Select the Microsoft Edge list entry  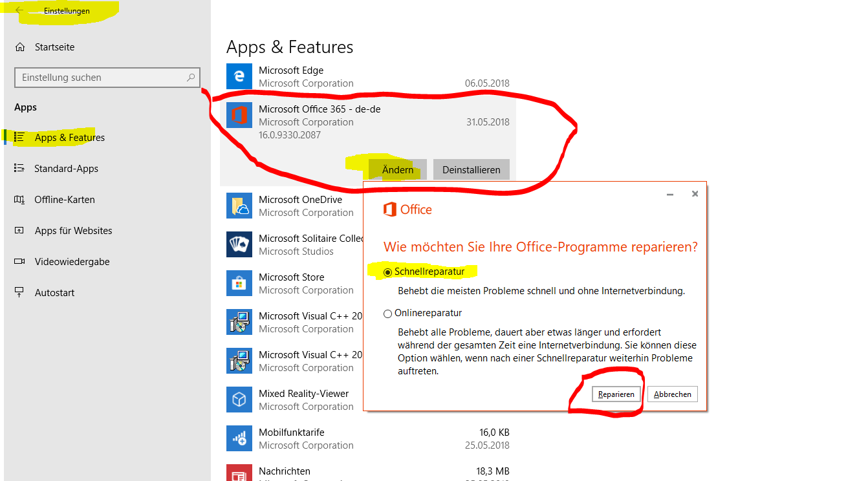coord(368,76)
